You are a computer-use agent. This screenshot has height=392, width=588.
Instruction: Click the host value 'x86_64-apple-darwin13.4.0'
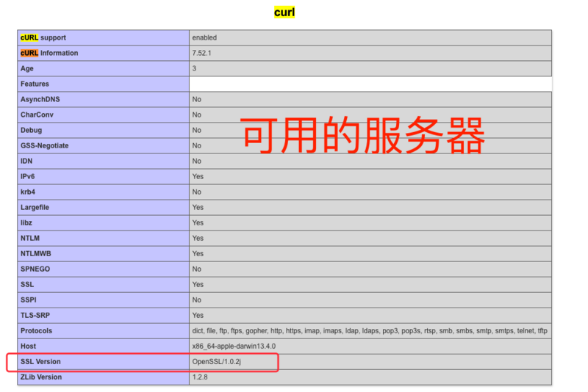tap(234, 346)
